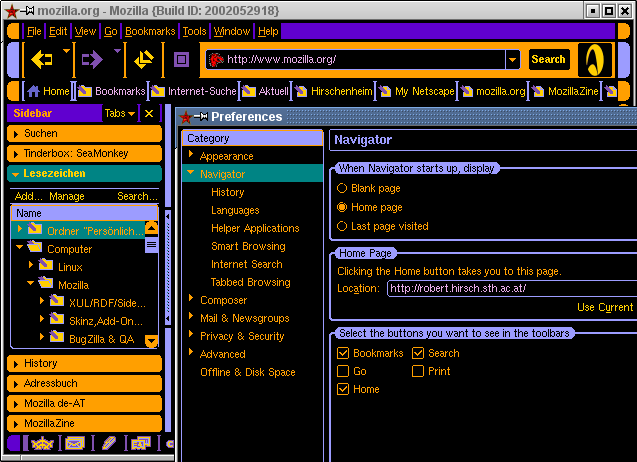Select the Last page visited option
This screenshot has width=637, height=462.
(x=342, y=226)
